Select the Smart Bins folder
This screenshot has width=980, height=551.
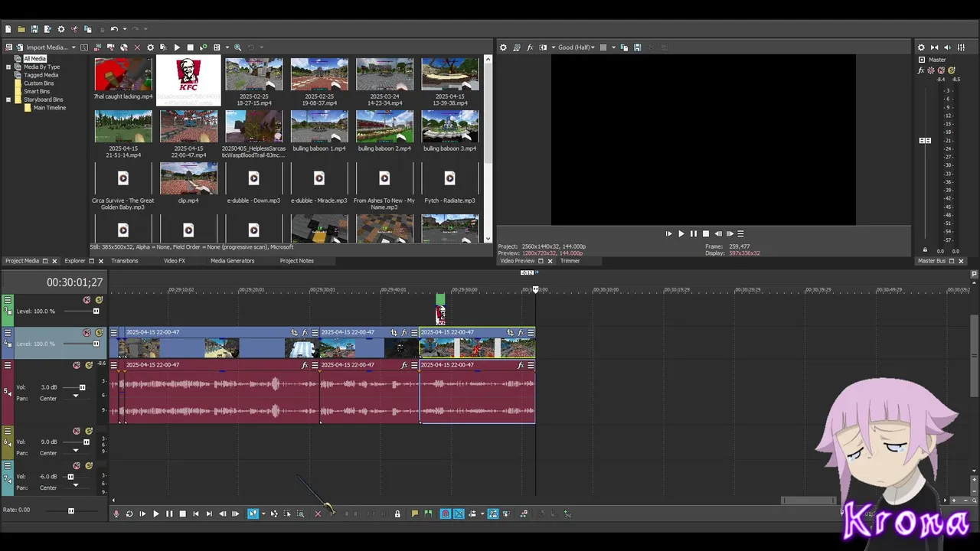[x=37, y=91]
